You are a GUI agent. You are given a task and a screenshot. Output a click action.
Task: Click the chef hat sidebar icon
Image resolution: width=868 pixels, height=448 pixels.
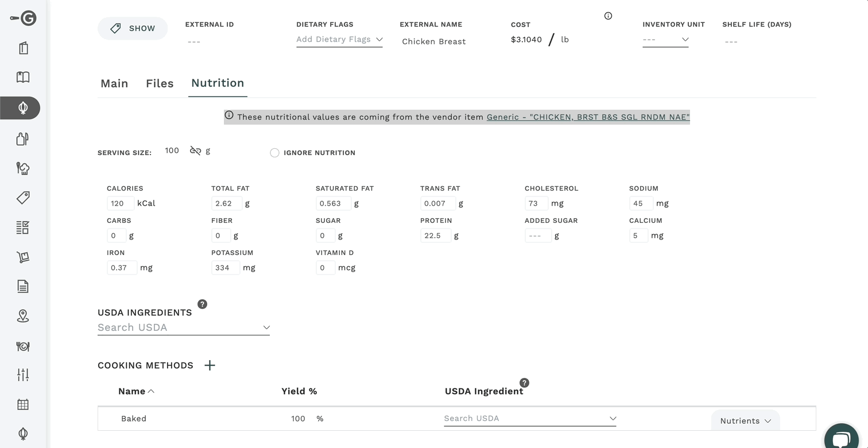click(x=23, y=168)
